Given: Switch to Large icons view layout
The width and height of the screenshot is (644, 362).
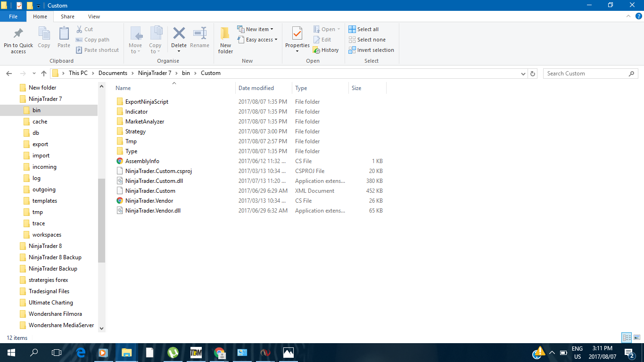Looking at the screenshot, I should pyautogui.click(x=637, y=337).
